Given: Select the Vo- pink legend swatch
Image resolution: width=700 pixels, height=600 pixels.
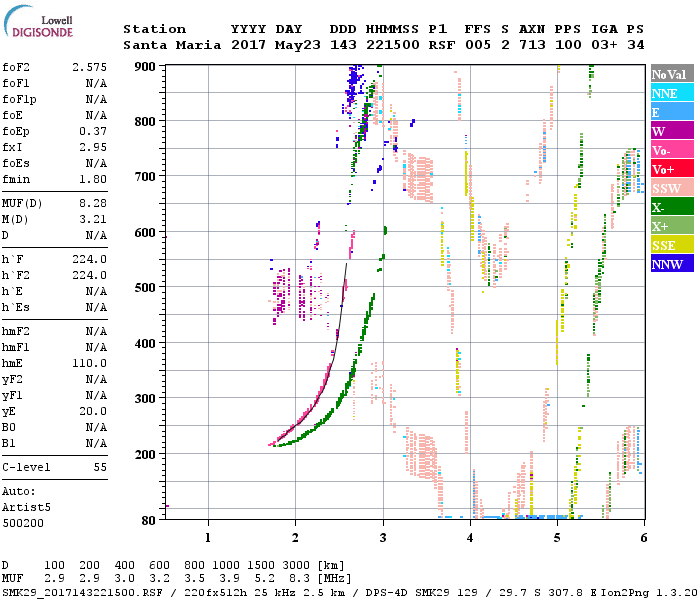Looking at the screenshot, I should pyautogui.click(x=672, y=150).
